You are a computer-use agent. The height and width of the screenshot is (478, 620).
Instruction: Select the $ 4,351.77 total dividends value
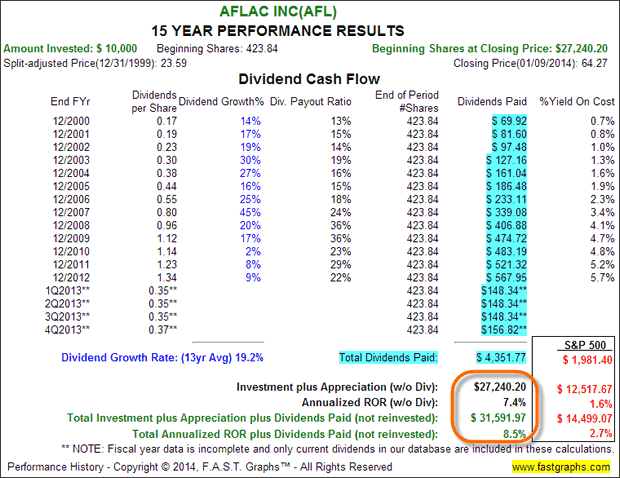501,357
